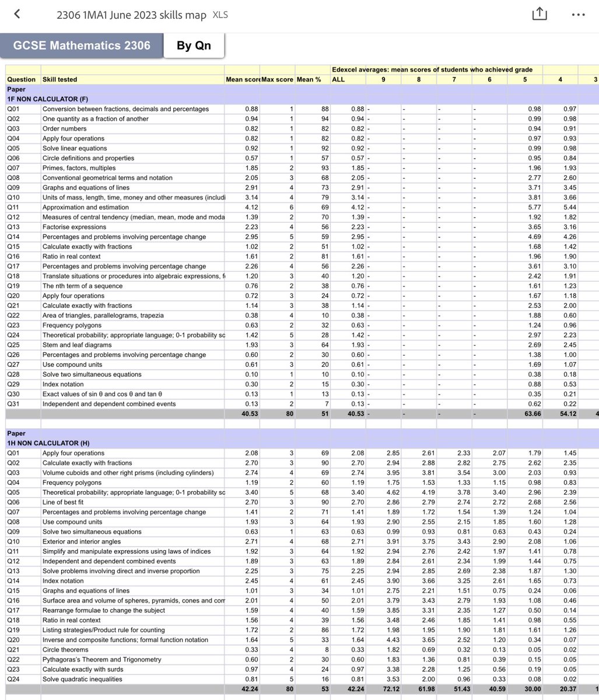599x700 pixels.
Task: Select the Exterior and interior angles cell
Action: tap(132, 541)
